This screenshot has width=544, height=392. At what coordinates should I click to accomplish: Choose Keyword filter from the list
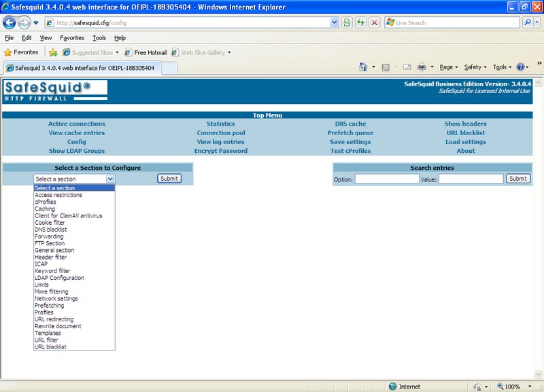(x=74, y=270)
